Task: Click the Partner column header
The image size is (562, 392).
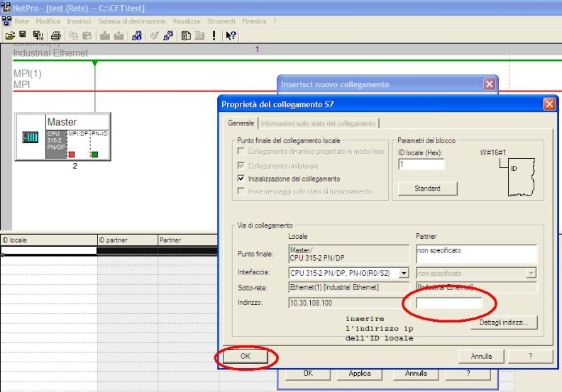Action: pyautogui.click(x=188, y=240)
